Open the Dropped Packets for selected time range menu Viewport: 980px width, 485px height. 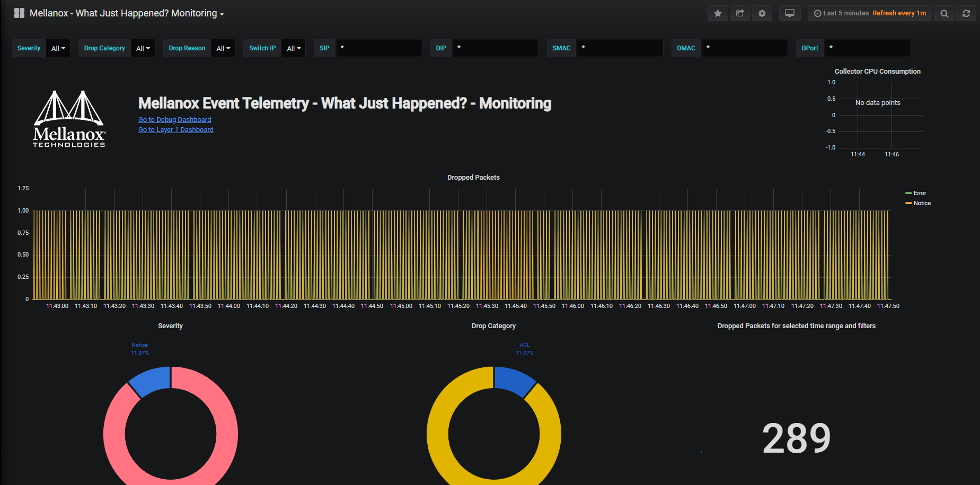click(796, 326)
